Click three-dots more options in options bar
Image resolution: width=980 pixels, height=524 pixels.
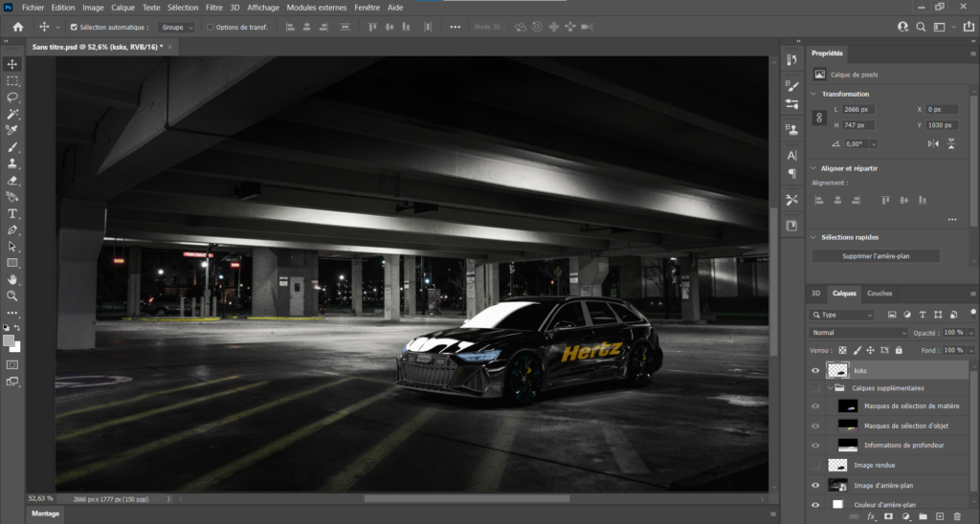point(455,27)
